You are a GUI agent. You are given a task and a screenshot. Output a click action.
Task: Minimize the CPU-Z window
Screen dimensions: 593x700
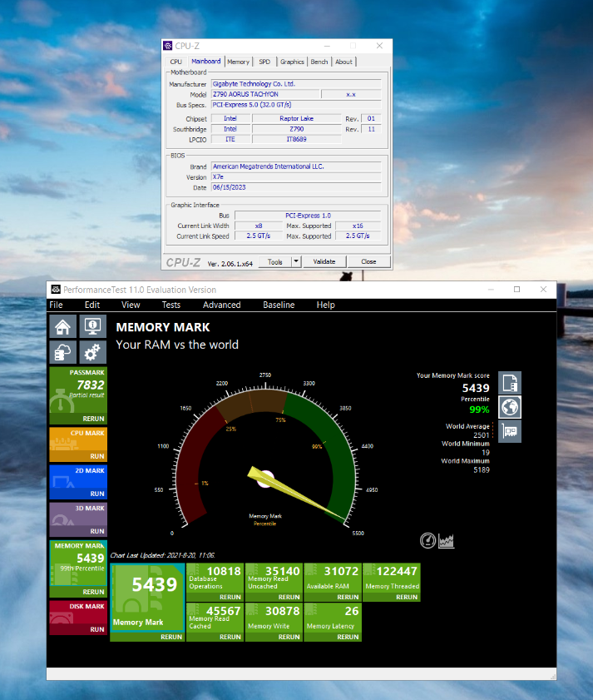[x=327, y=46]
